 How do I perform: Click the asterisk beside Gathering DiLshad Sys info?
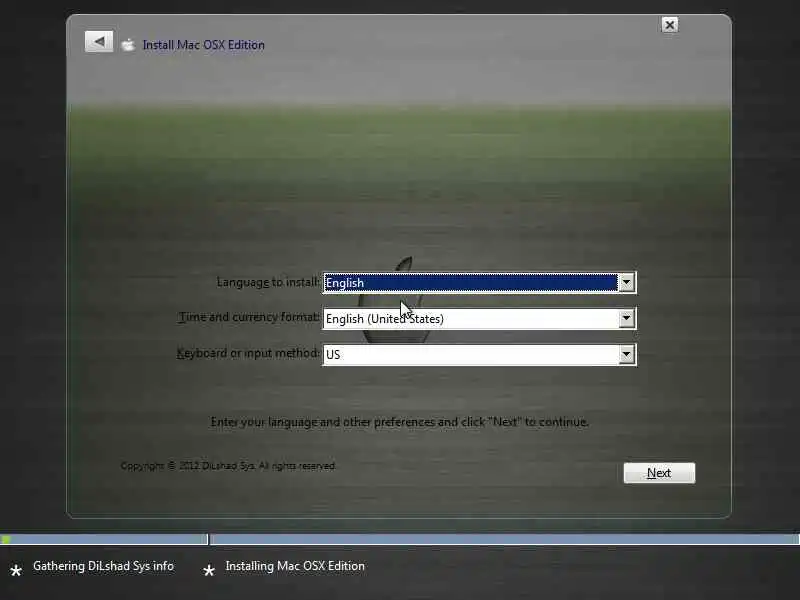coord(16,570)
